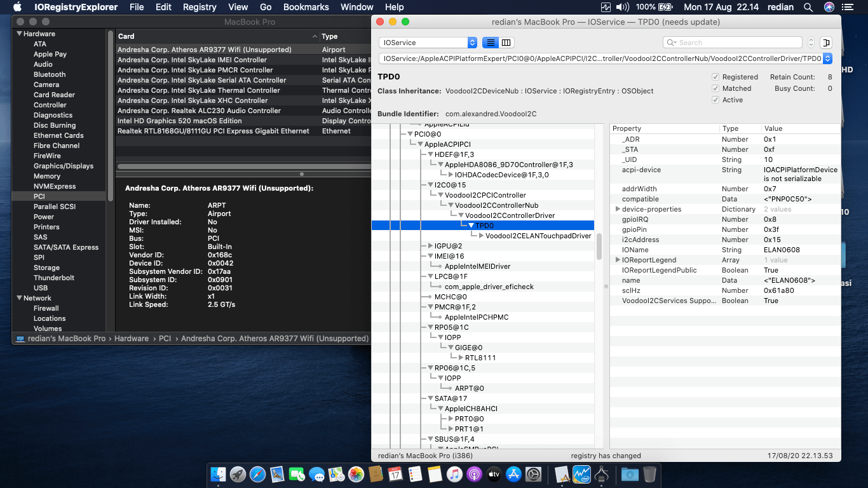
Task: Open the View menu
Action: pyautogui.click(x=238, y=7)
